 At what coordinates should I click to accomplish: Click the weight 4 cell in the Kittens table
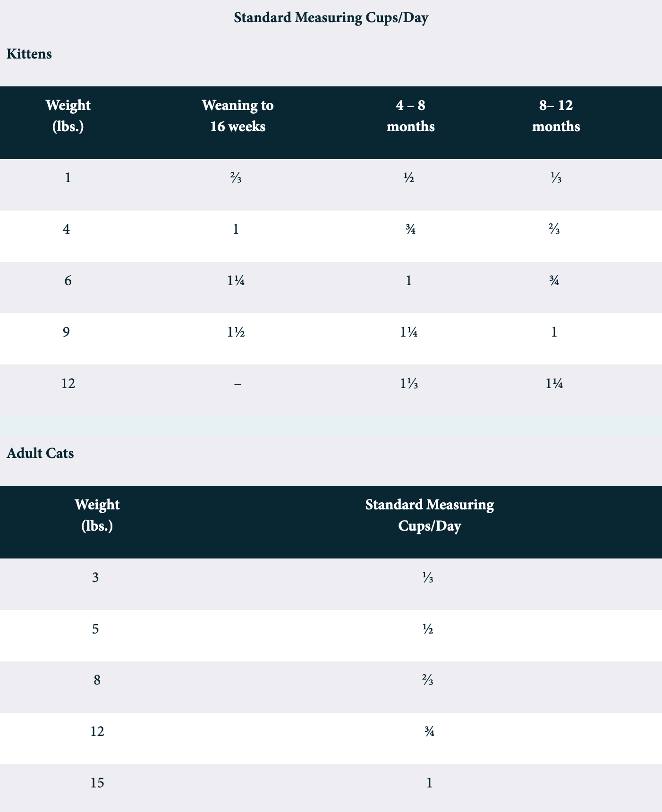pyautogui.click(x=67, y=229)
